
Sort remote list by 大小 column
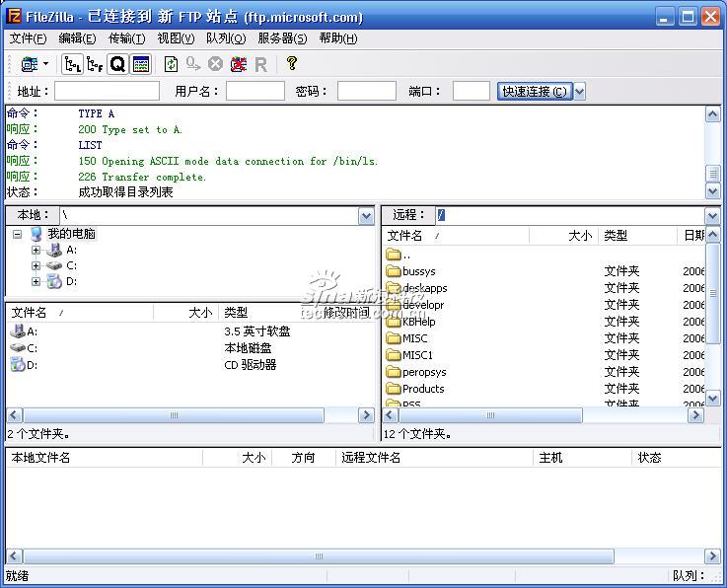click(564, 236)
